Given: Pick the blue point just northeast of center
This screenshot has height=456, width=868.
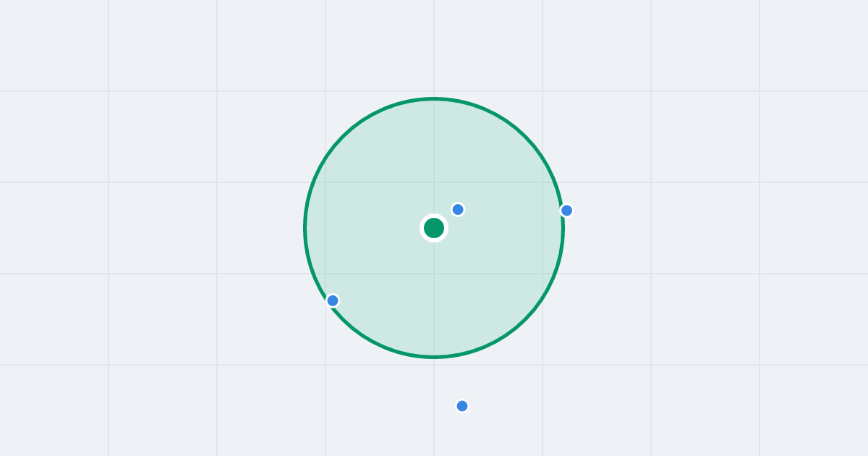Looking at the screenshot, I should (458, 209).
